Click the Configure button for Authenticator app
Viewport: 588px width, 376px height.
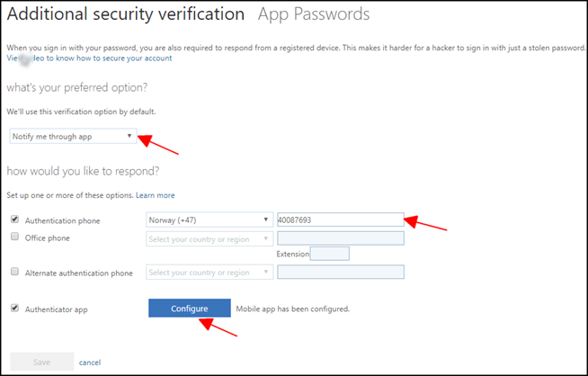click(x=190, y=308)
